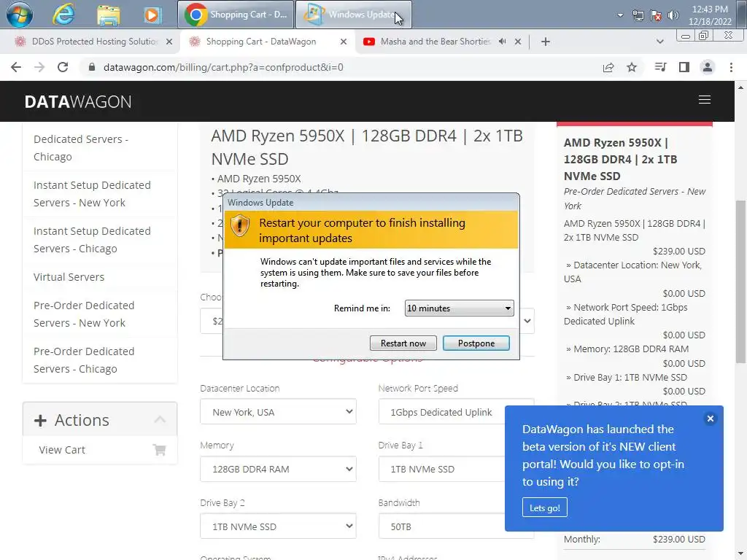Viewport: 747px width, 560px height.
Task: Click View Cart in Actions
Action: (62, 449)
